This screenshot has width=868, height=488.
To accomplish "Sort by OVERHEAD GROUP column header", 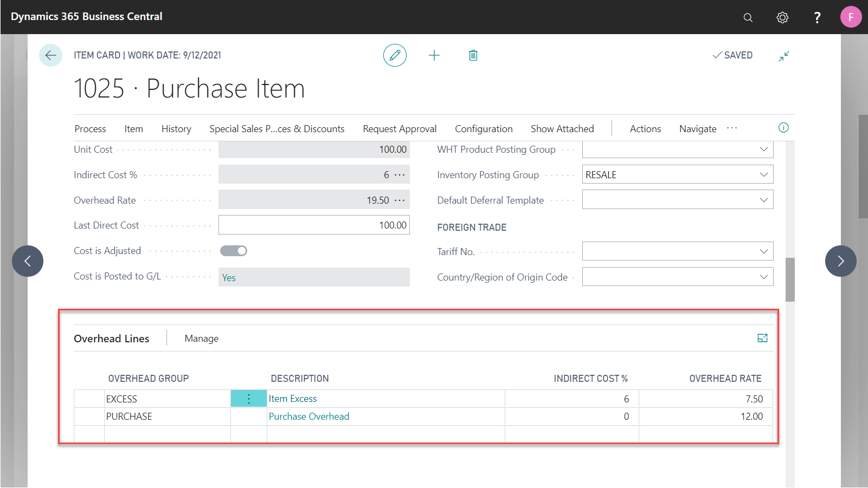I will pos(149,379).
